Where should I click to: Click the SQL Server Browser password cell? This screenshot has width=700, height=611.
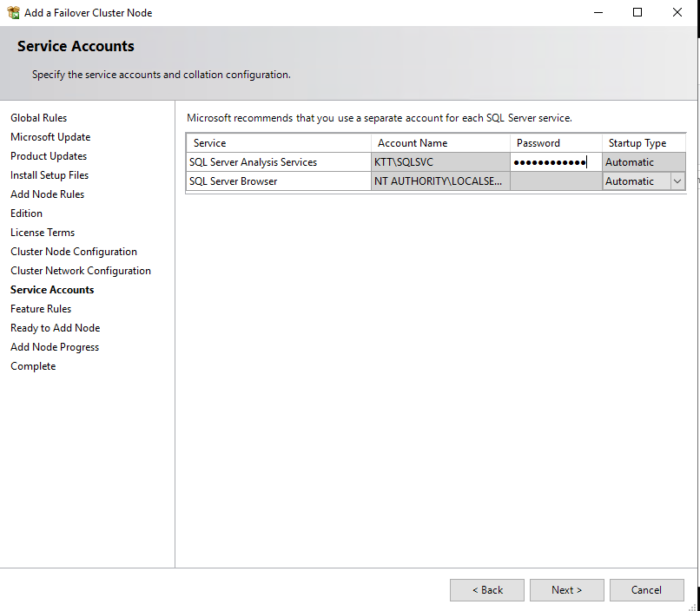[556, 181]
